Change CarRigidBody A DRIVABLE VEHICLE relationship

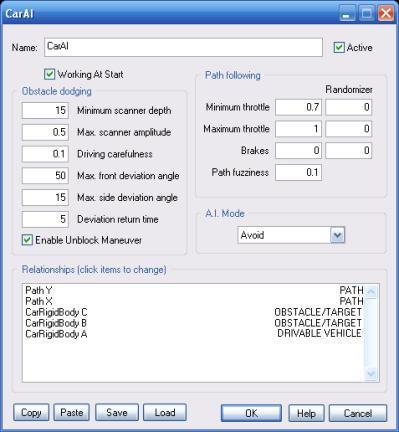coord(194,333)
